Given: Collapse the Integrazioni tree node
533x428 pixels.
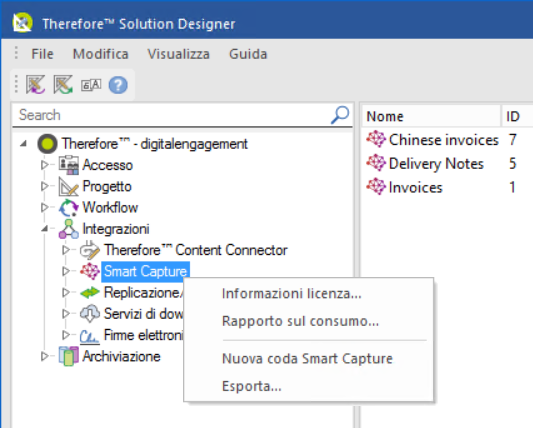Looking at the screenshot, I should click(x=45, y=229).
